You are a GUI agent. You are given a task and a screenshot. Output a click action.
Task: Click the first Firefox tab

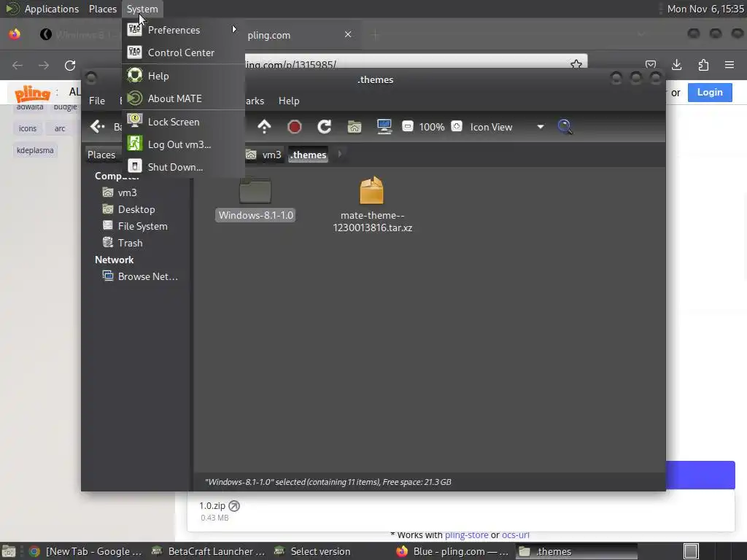click(79, 34)
